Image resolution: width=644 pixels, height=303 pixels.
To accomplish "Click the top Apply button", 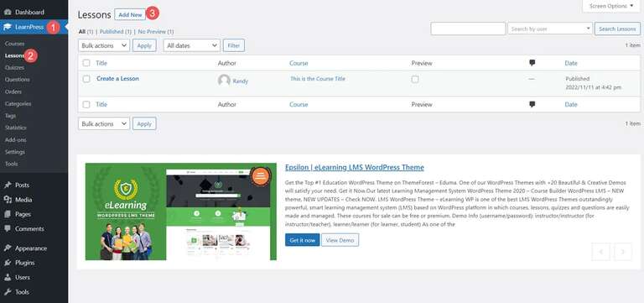I will click(x=144, y=45).
